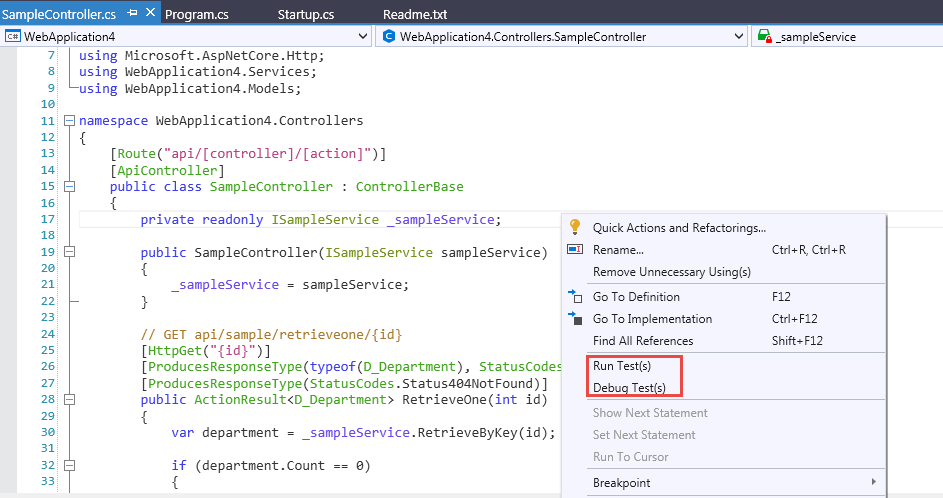
Task: Collapse the RetrieveOne method block
Action: tap(69, 401)
